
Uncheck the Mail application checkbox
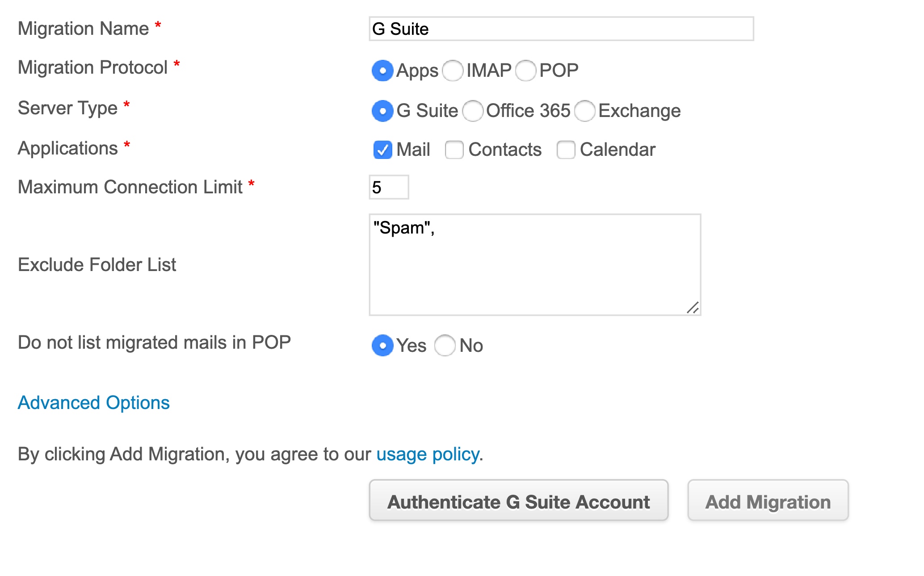(x=382, y=150)
